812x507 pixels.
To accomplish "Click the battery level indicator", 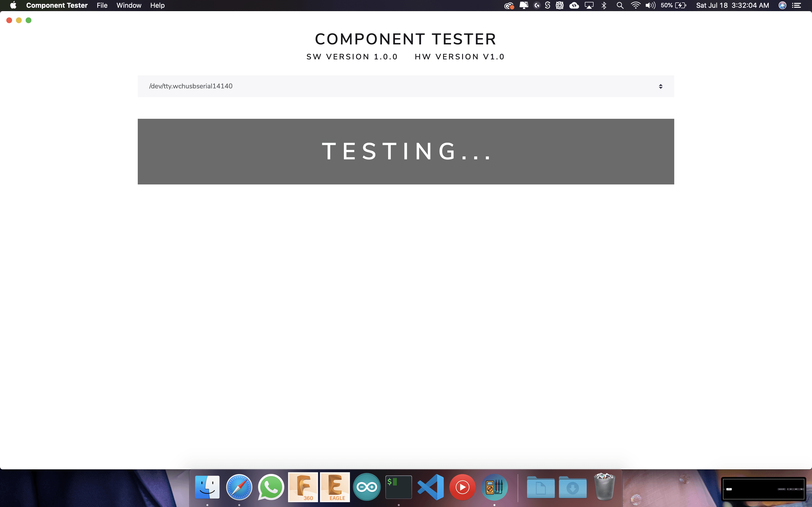I will pyautogui.click(x=671, y=5).
